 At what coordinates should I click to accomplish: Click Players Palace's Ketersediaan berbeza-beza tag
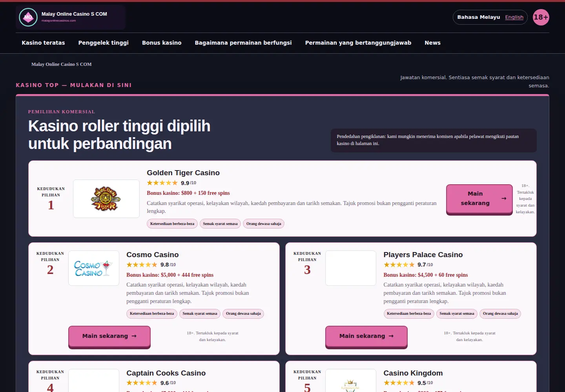pyautogui.click(x=409, y=314)
